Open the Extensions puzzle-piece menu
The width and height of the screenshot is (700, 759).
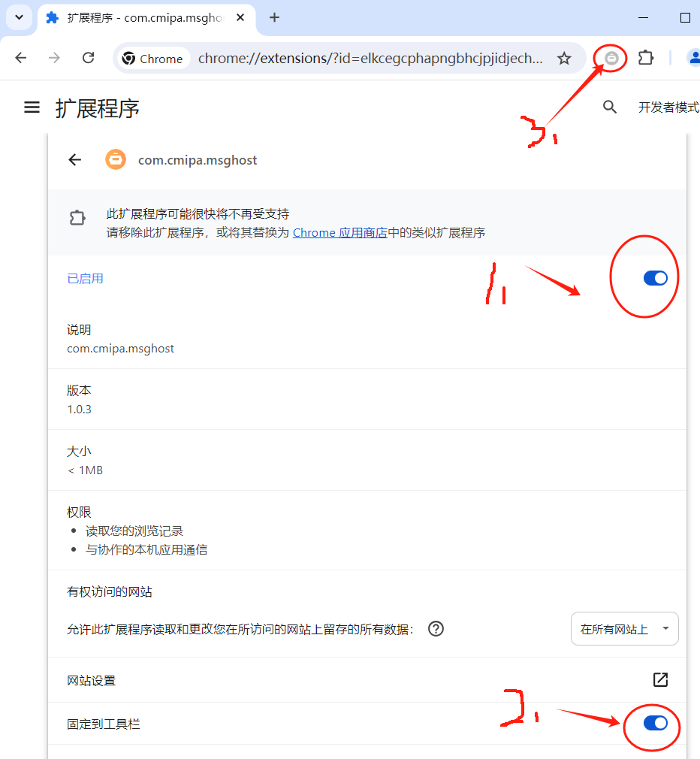click(x=645, y=58)
